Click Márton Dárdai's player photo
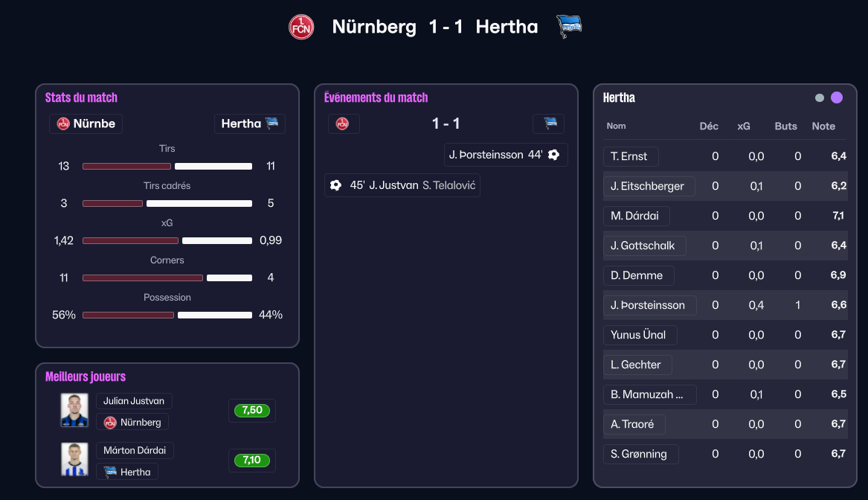The width and height of the screenshot is (868, 500). tap(74, 459)
